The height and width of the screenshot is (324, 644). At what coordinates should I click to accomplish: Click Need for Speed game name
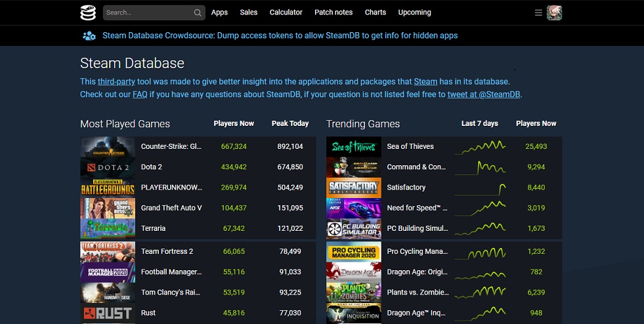pos(418,208)
